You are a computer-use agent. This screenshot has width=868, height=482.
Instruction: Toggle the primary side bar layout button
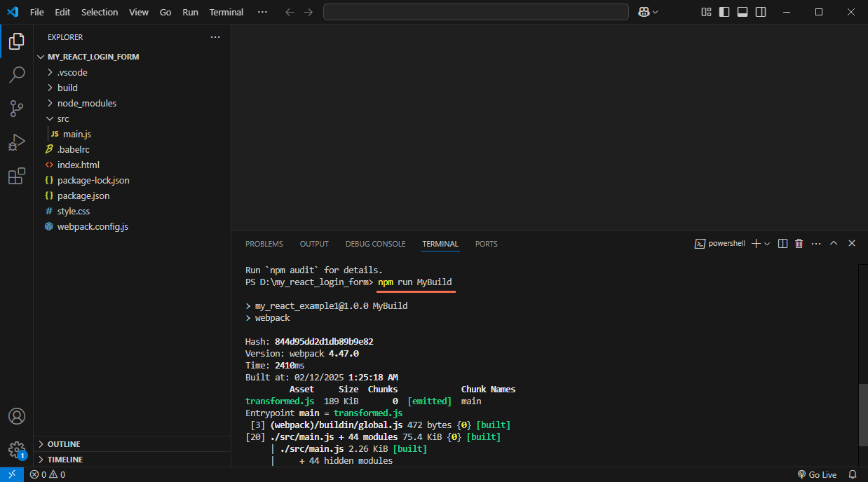(x=724, y=12)
